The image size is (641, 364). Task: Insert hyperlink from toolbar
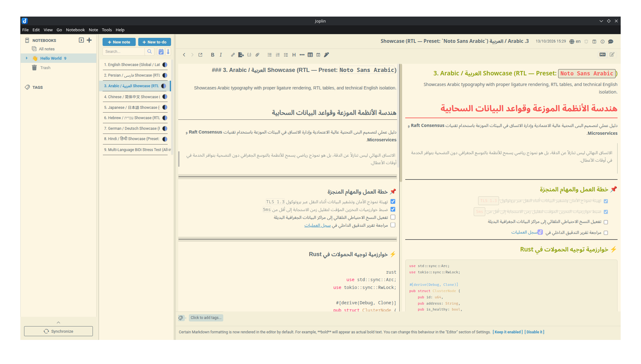[233, 55]
